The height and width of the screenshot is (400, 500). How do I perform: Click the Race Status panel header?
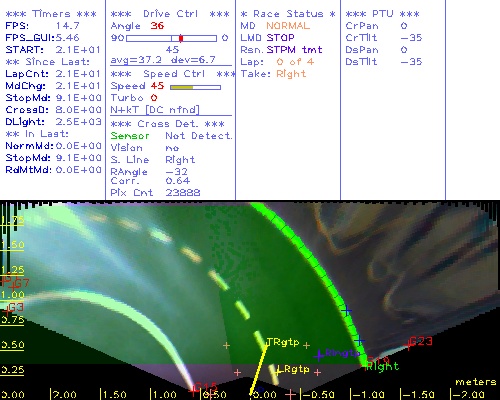coord(288,14)
